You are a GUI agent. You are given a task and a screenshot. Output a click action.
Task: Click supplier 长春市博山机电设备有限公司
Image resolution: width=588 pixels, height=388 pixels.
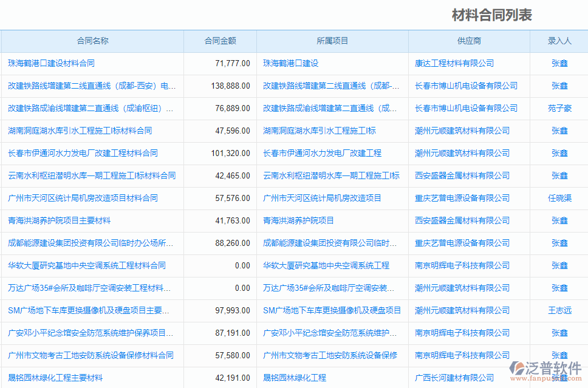(468, 86)
